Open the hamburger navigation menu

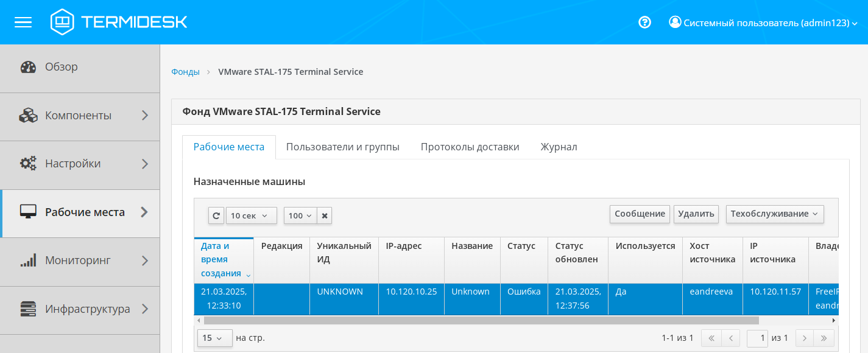point(23,23)
